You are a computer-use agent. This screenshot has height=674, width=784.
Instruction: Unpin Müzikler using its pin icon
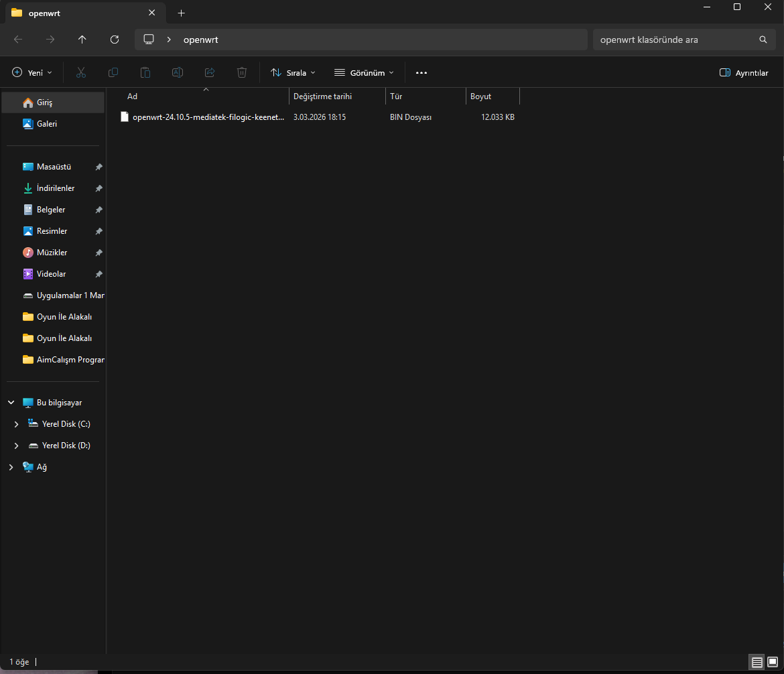coord(99,253)
